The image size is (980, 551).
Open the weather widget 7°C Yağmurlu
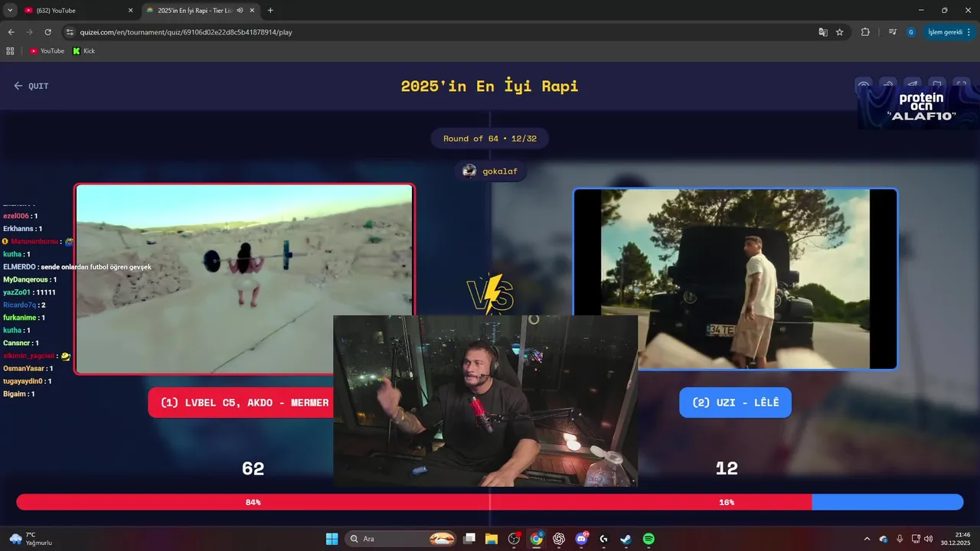(31, 539)
